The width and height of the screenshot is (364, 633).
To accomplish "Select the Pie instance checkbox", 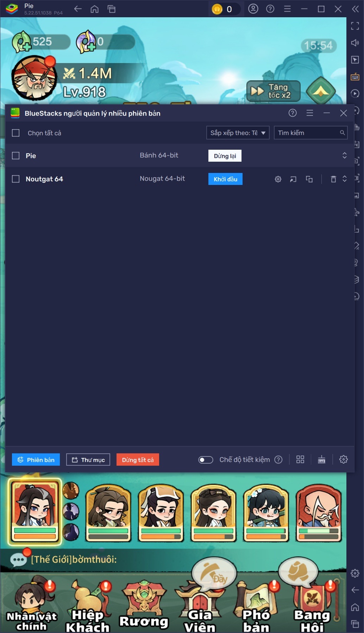I will click(16, 156).
